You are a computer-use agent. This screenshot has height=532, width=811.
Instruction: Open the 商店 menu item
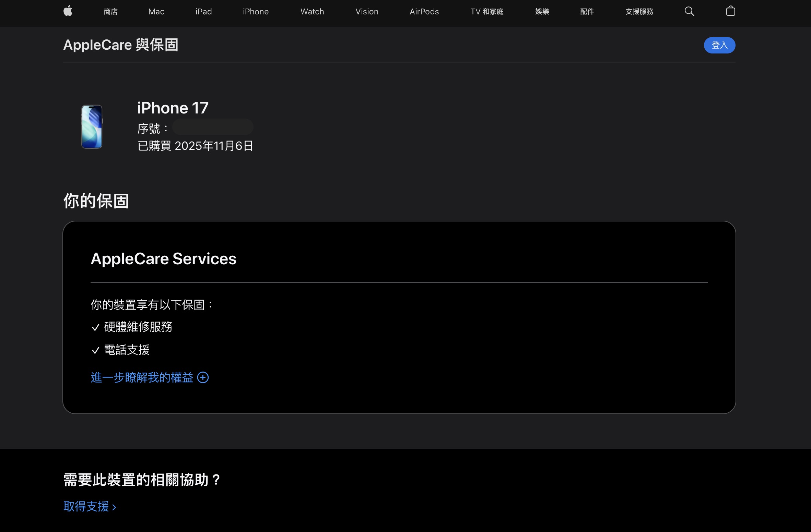click(110, 12)
